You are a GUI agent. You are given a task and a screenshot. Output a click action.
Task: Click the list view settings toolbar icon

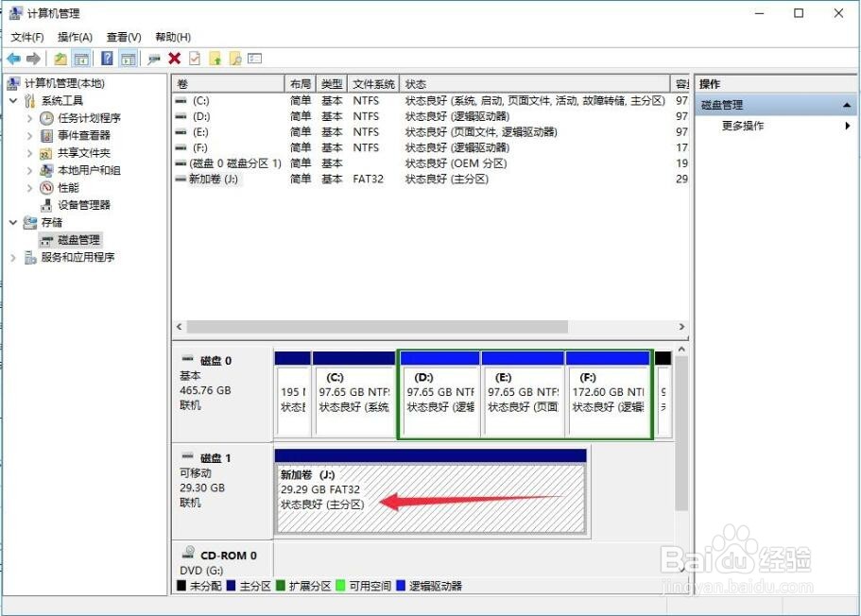255,59
